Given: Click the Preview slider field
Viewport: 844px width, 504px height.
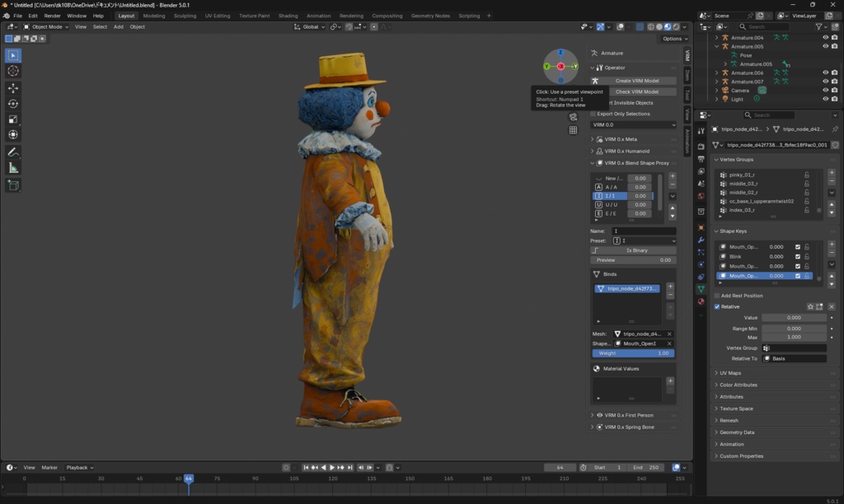Looking at the screenshot, I should tap(632, 260).
